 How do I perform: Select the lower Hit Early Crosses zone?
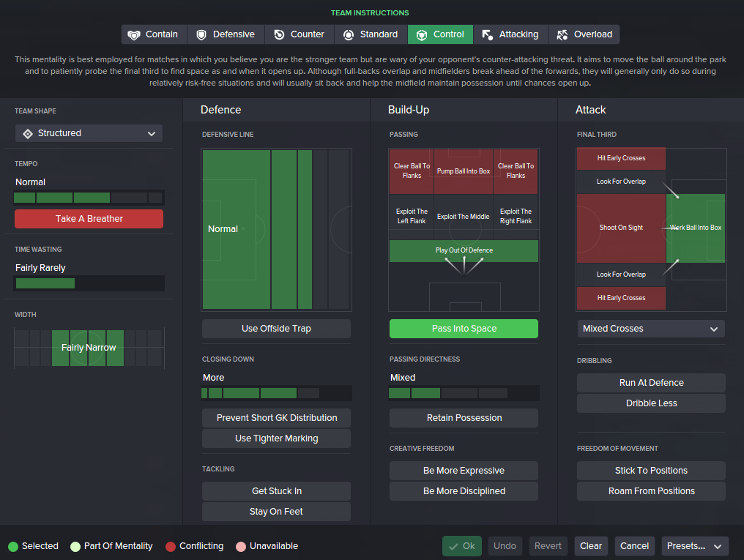[621, 298]
